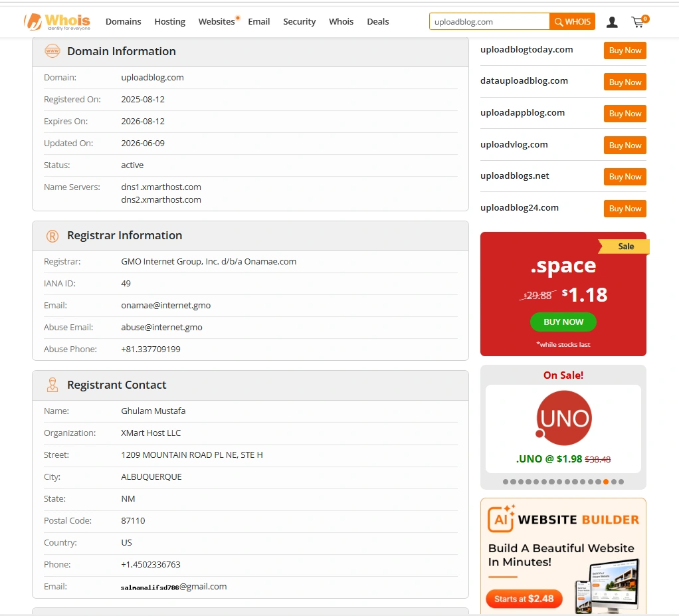Open the shopping cart icon
The height and width of the screenshot is (616, 679).
(x=640, y=22)
